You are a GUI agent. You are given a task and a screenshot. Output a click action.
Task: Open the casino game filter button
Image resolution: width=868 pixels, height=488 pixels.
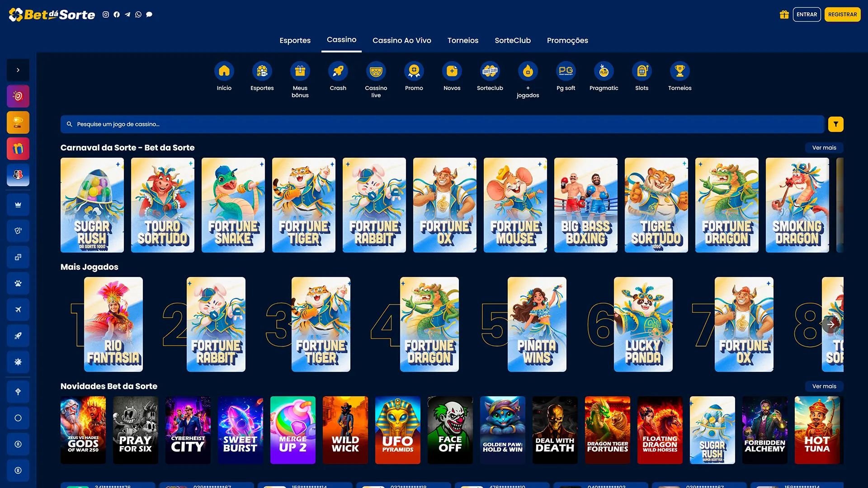836,124
